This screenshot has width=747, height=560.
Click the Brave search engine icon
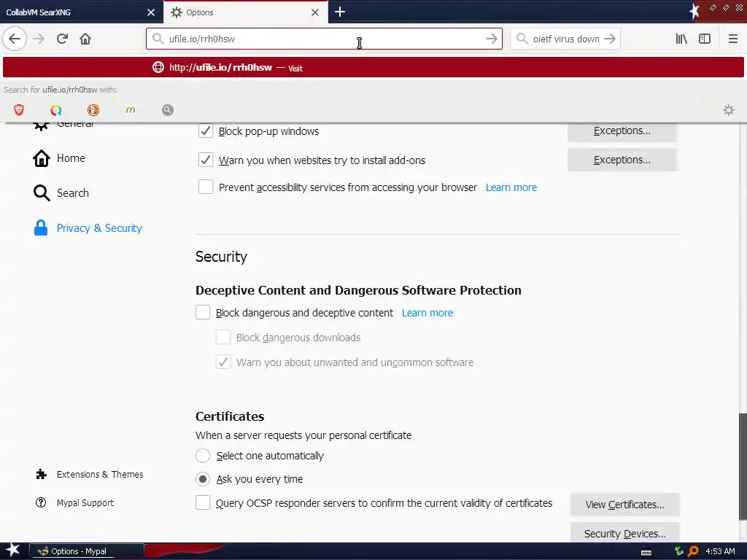click(19, 110)
